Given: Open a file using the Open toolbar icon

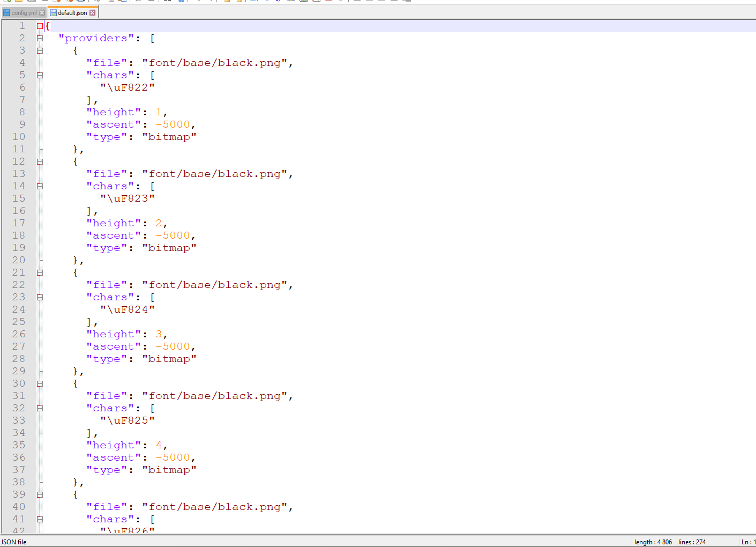Looking at the screenshot, I should click(19, 3).
